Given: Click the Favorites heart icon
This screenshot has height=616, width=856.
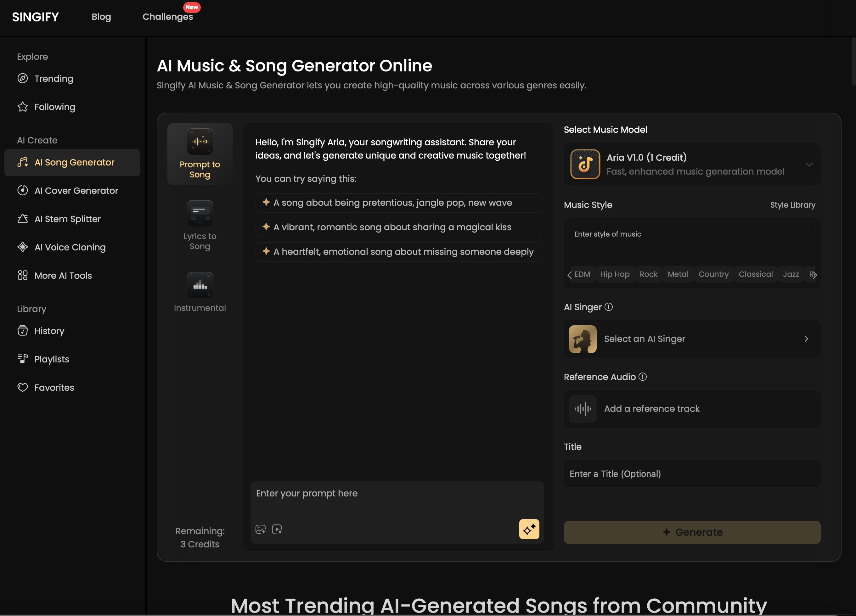Looking at the screenshot, I should (x=23, y=387).
